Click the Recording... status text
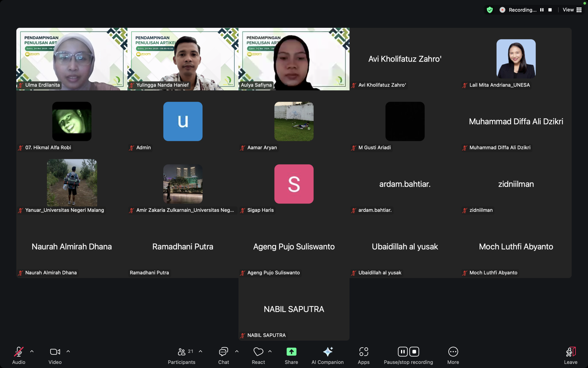 pyautogui.click(x=523, y=10)
